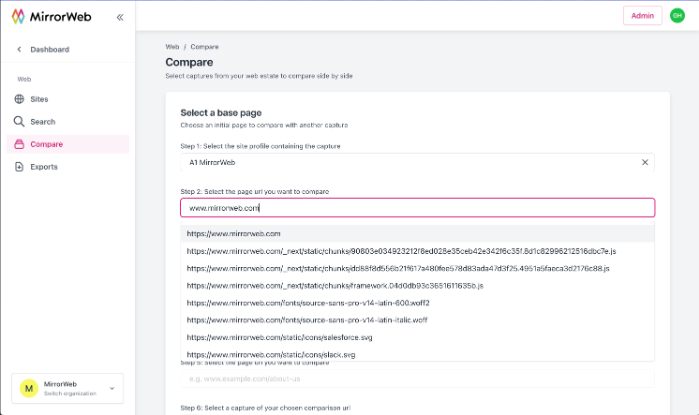Select the slack.svg icon url
The width and height of the screenshot is (699, 415).
tap(417, 354)
